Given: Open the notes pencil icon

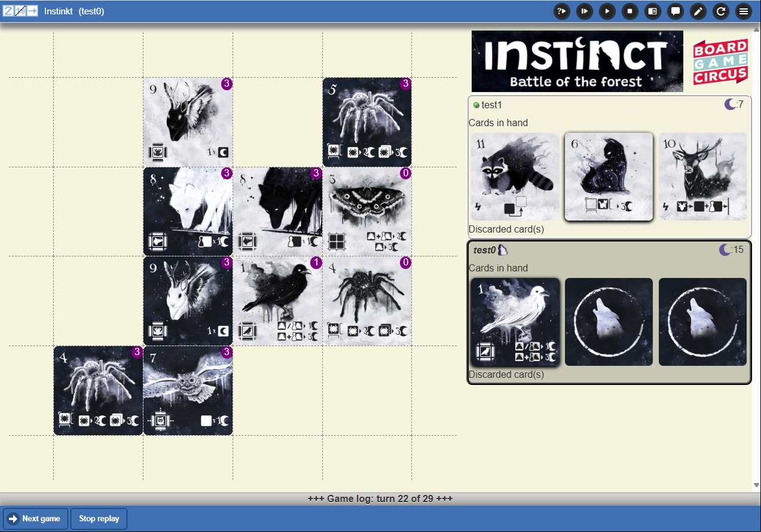Looking at the screenshot, I should pyautogui.click(x=698, y=11).
